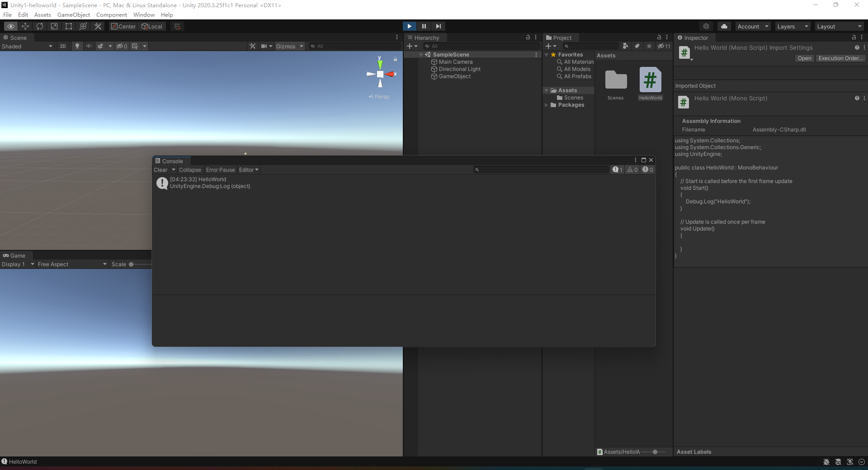Select the Move tool
Image resolution: width=868 pixels, height=470 pixels.
pyautogui.click(x=25, y=26)
